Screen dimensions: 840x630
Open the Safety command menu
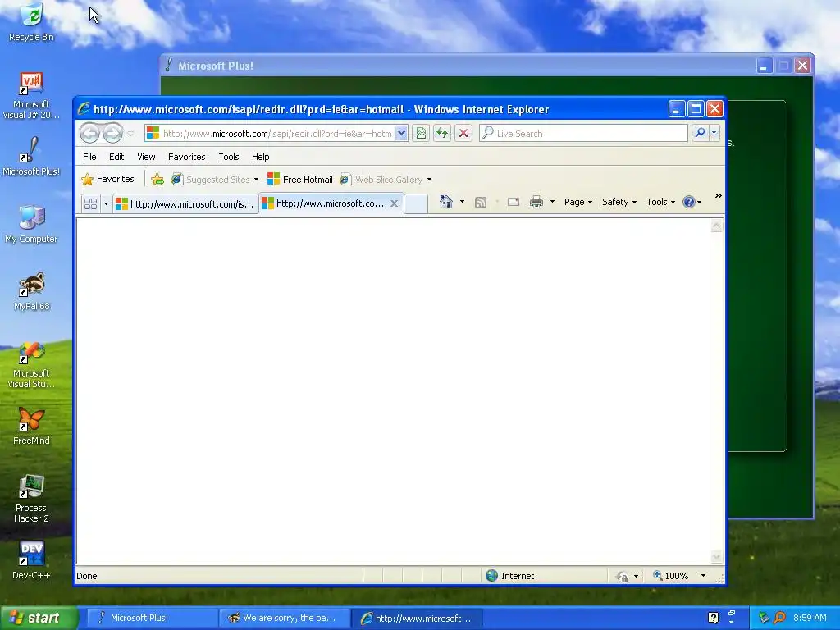[619, 202]
